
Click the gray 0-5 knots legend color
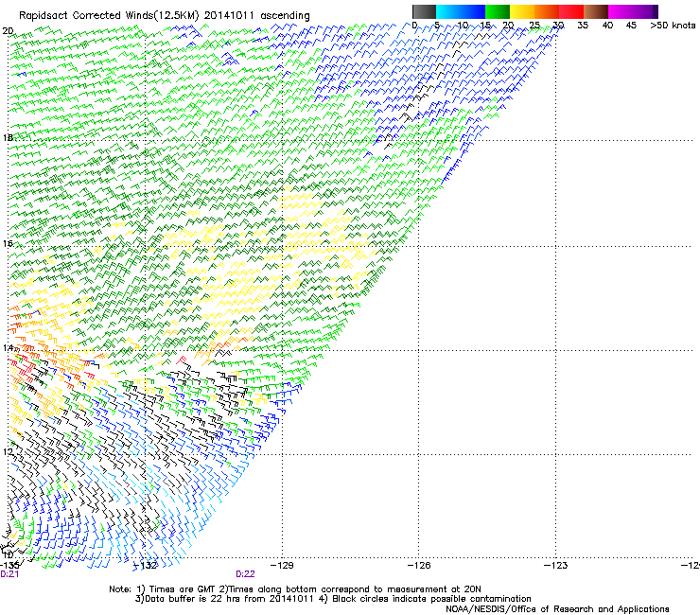tap(424, 11)
